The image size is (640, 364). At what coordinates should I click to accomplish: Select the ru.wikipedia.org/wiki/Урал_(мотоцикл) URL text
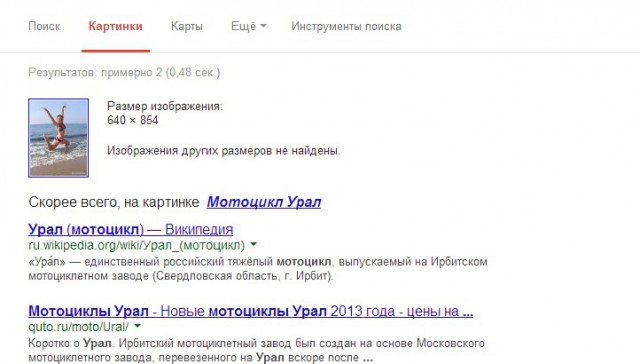[136, 245]
